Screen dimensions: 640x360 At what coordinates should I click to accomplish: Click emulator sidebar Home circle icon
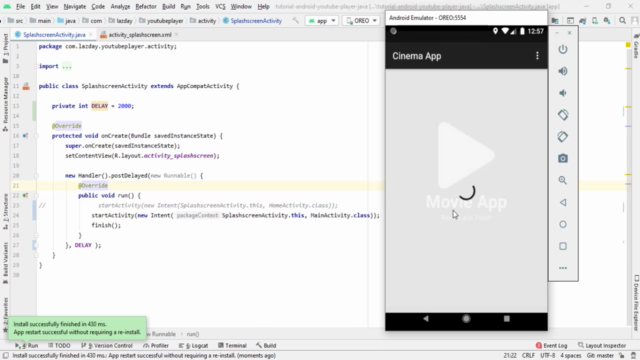[x=563, y=224]
